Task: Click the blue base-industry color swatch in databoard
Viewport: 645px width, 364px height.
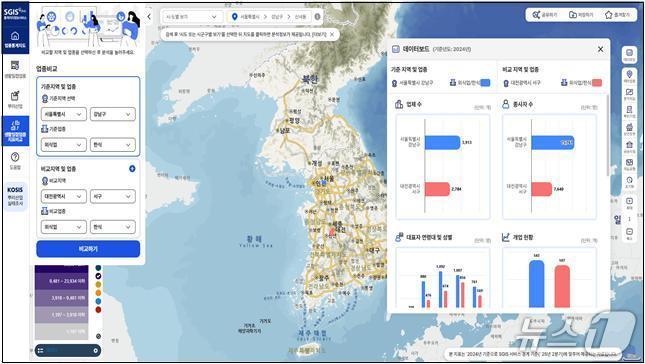Action: (485, 83)
